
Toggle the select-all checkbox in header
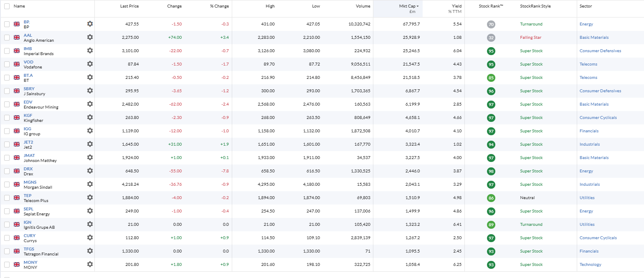pos(7,6)
